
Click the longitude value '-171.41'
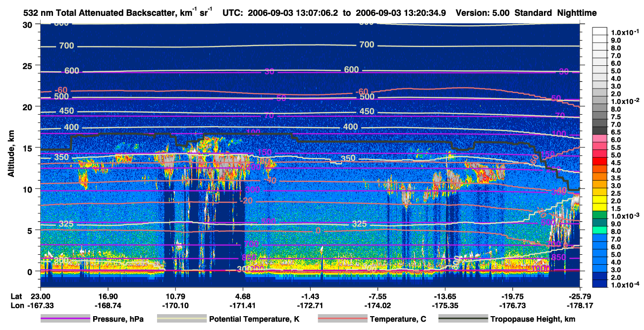click(243, 306)
